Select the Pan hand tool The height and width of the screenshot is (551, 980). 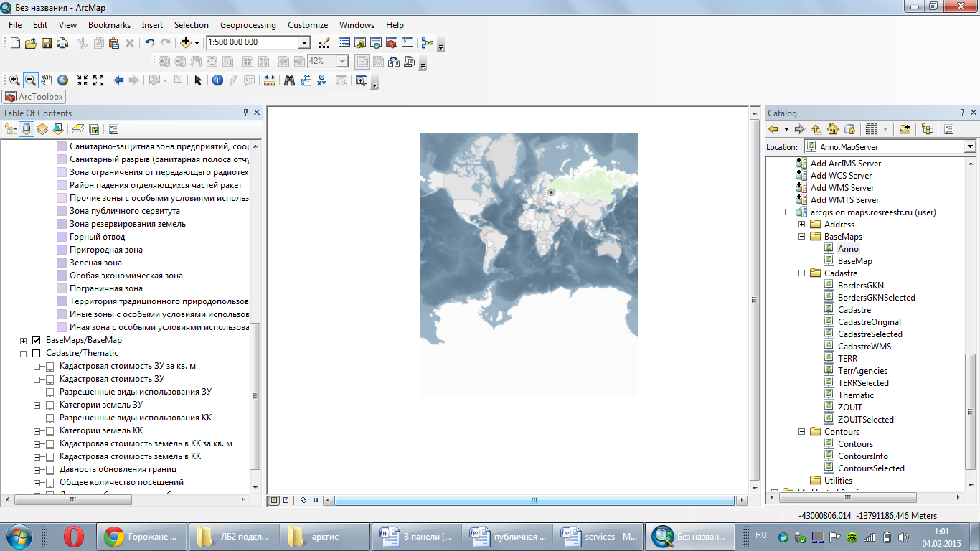pos(47,80)
